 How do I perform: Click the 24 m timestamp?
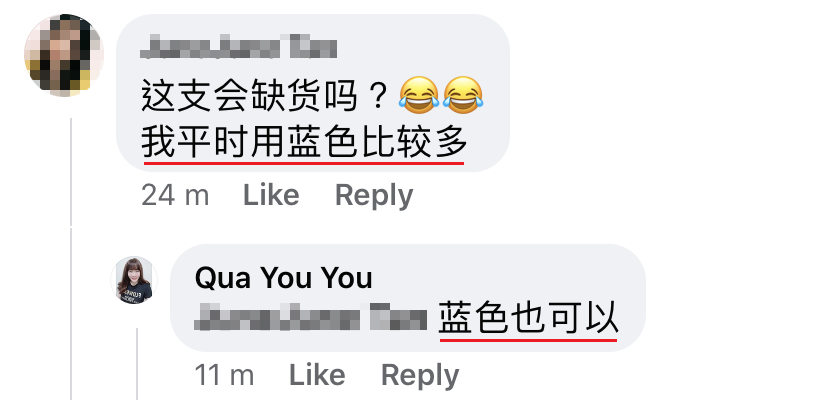click(x=175, y=196)
